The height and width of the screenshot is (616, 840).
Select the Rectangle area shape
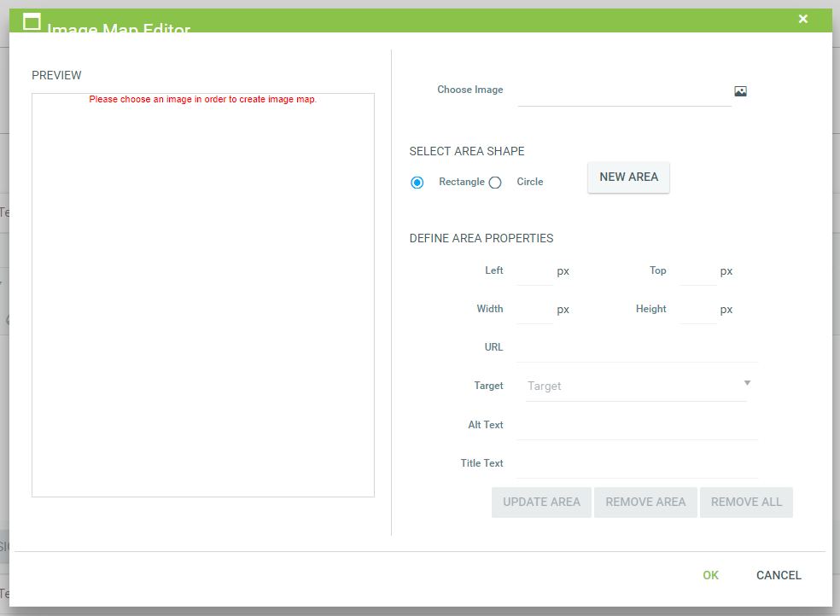tap(417, 183)
